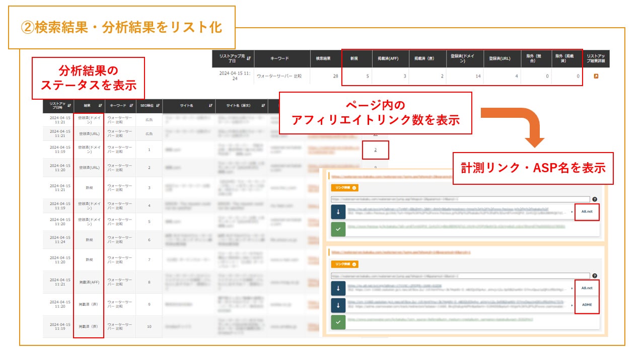The width and height of the screenshot is (644, 361).
Task: Click the 登録済(URL) count value 4
Action: 516,76
